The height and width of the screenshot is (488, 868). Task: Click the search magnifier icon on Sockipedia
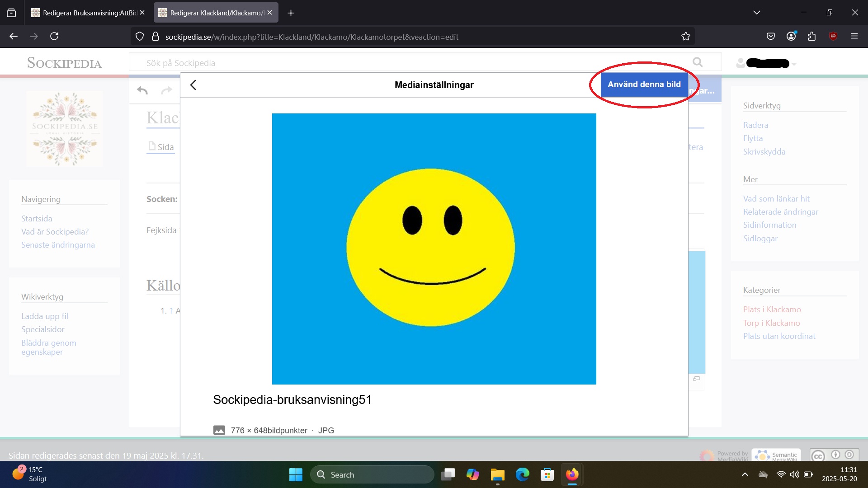tap(698, 62)
